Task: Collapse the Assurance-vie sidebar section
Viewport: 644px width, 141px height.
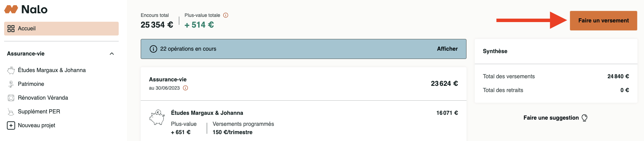Action: tap(112, 54)
